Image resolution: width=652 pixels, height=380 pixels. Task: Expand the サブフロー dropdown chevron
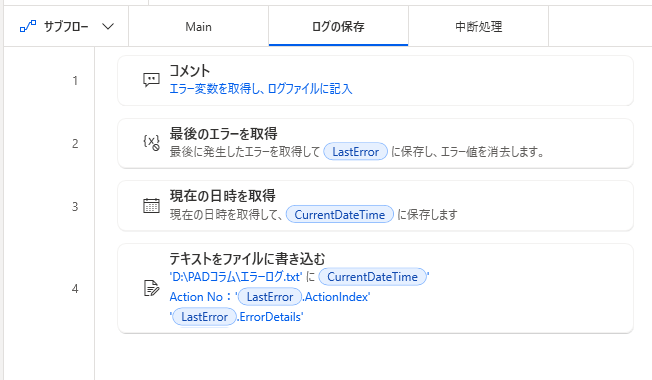coord(108,27)
